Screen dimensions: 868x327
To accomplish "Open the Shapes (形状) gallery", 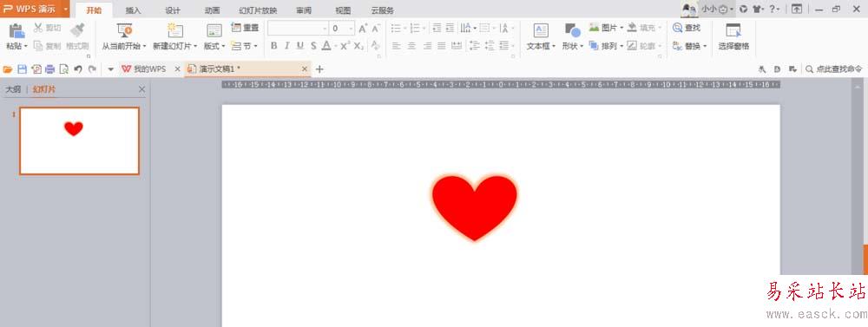I will [572, 37].
